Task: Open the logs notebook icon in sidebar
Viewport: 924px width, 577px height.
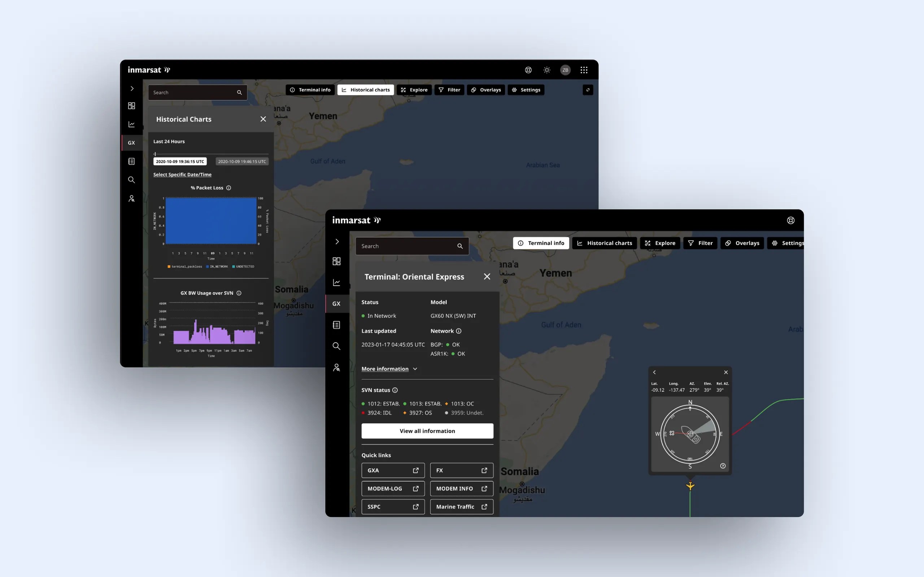Action: coord(337,325)
